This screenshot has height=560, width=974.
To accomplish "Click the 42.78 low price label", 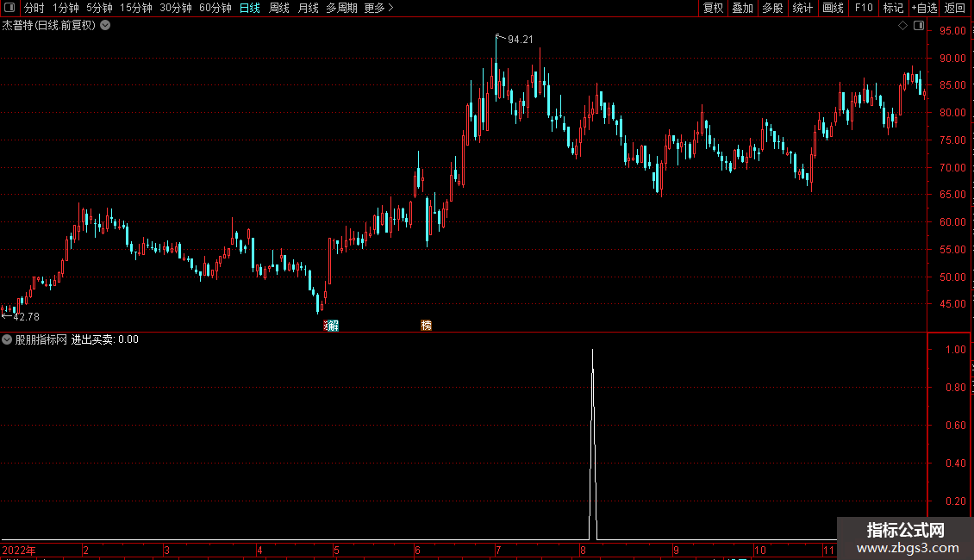I will click(26, 317).
